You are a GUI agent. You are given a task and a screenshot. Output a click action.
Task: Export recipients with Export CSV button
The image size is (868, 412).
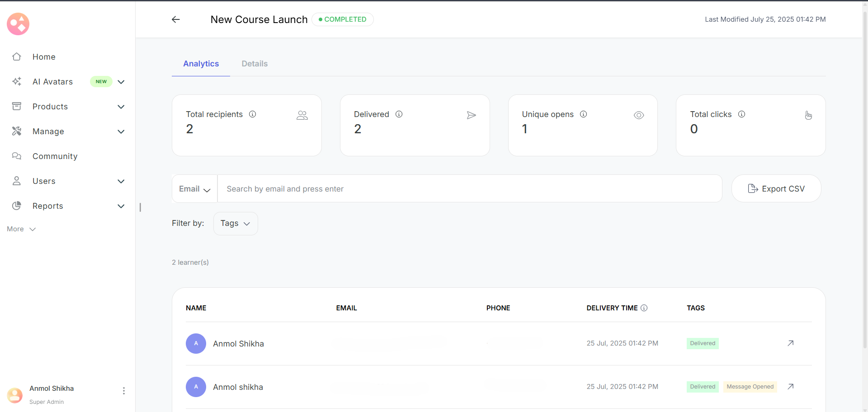click(776, 189)
